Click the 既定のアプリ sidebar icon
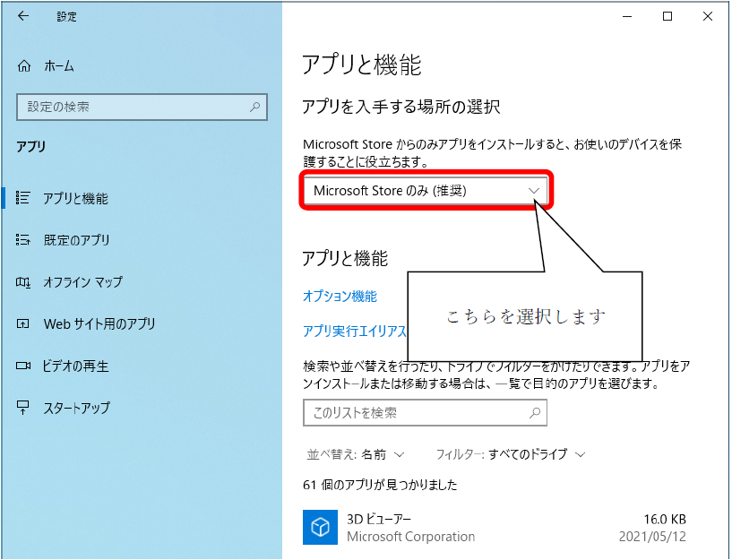Image resolution: width=732 pixels, height=560 pixels. tap(24, 240)
